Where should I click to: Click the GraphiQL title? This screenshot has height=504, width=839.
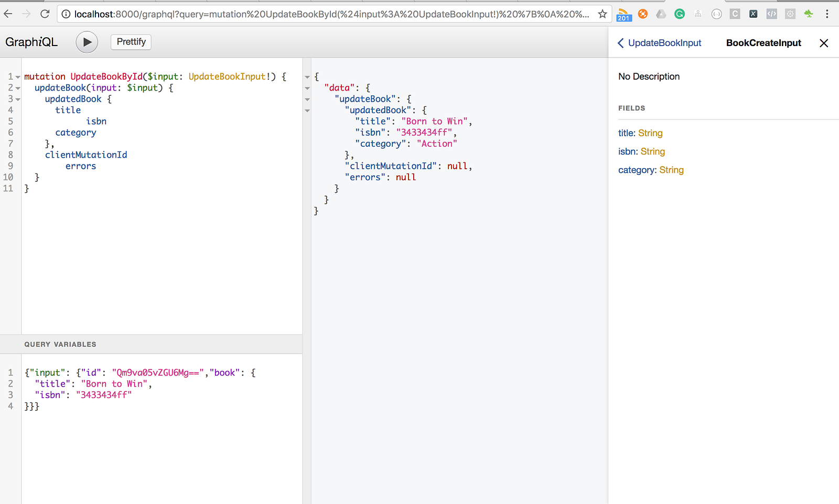31,42
